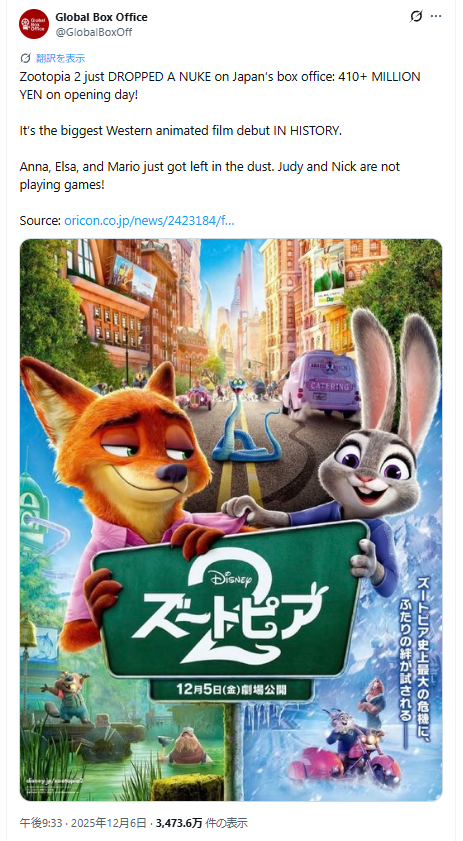Image resolution: width=463 pixels, height=841 pixels.
Task: Click the 12月5日(金)劇場公開 release banner
Action: tap(231, 688)
